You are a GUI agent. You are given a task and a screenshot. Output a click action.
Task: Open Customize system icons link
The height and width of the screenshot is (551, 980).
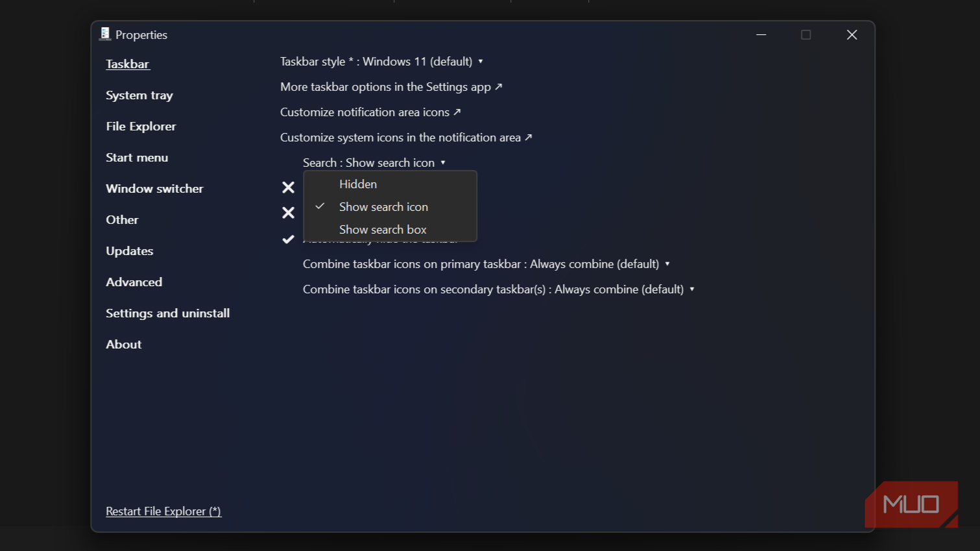coord(406,138)
